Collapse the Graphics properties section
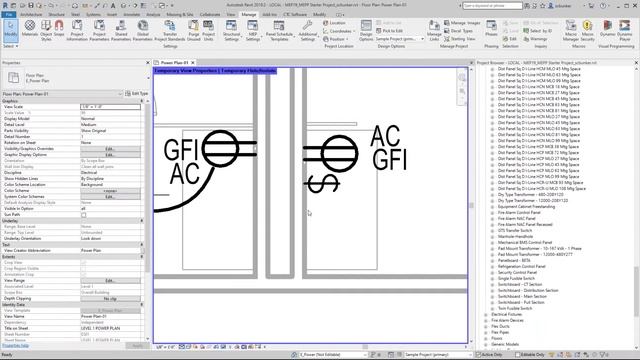The height and width of the screenshot is (360, 640). pyautogui.click(x=142, y=100)
